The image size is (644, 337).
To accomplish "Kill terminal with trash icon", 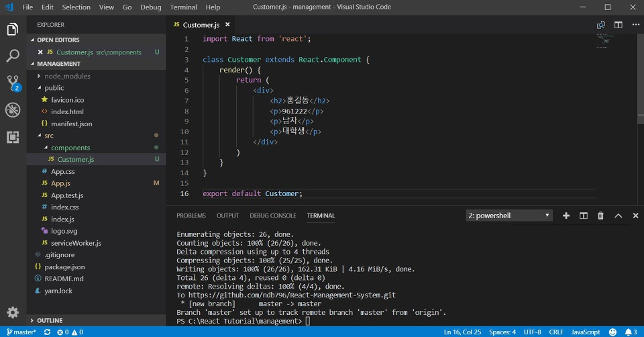I will click(x=600, y=215).
